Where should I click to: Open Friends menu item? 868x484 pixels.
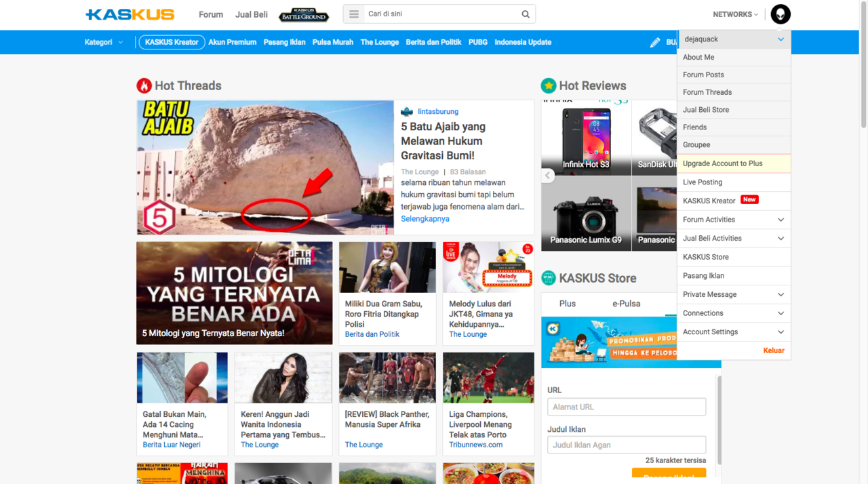pos(734,127)
